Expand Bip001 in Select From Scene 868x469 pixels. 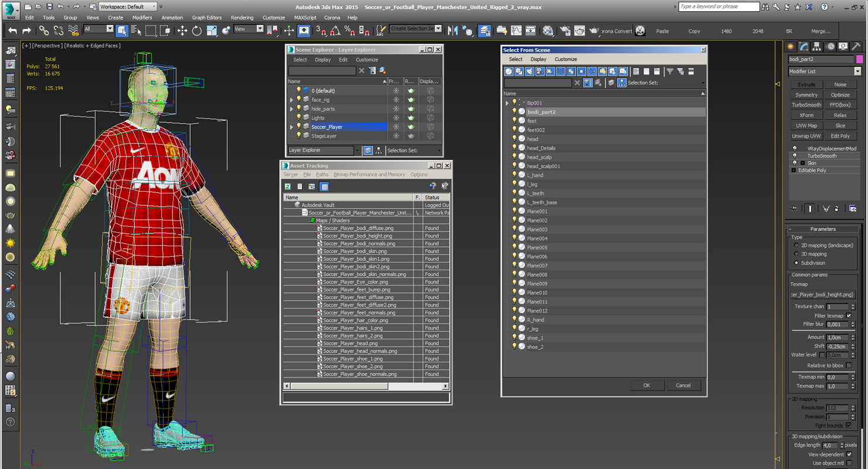pyautogui.click(x=507, y=103)
